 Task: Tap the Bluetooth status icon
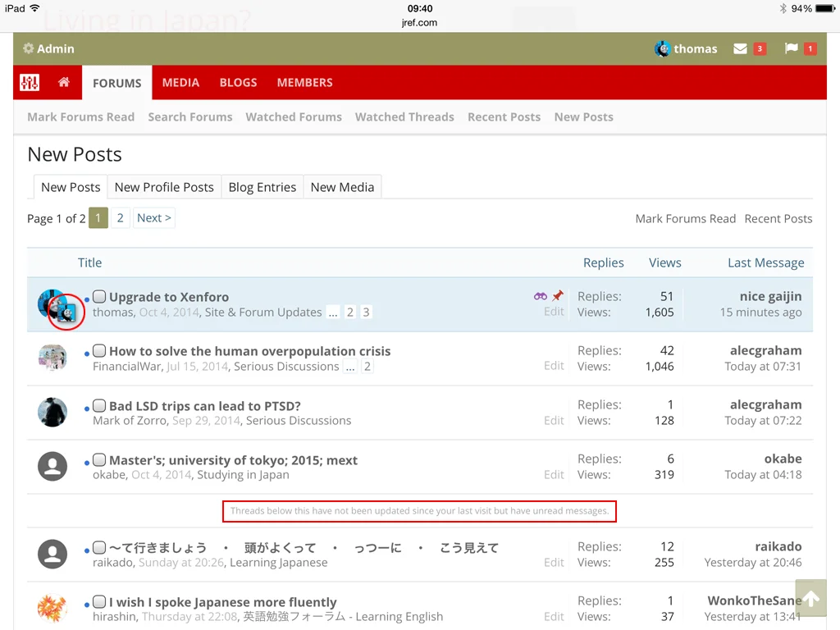[783, 8]
